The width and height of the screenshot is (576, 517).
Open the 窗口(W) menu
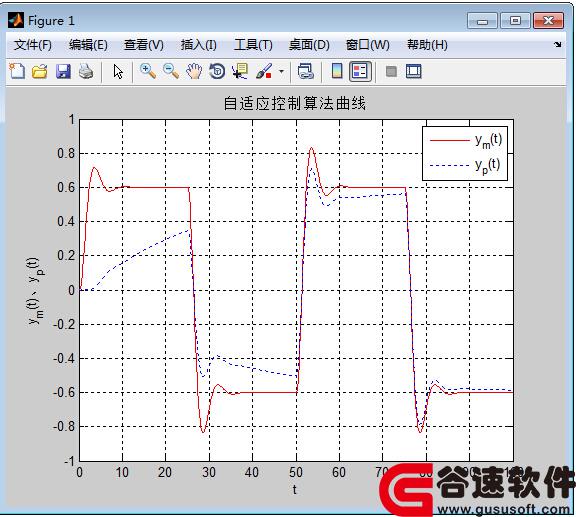coord(368,45)
